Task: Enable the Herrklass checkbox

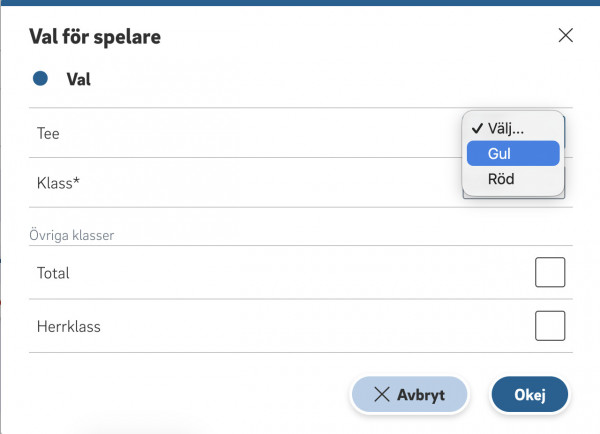Action: [550, 326]
